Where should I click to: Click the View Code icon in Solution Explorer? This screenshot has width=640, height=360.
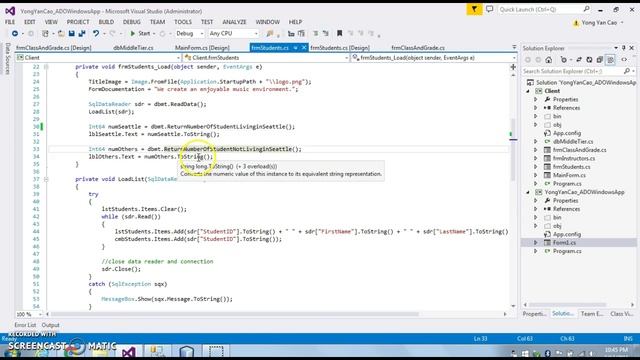[x=624, y=60]
